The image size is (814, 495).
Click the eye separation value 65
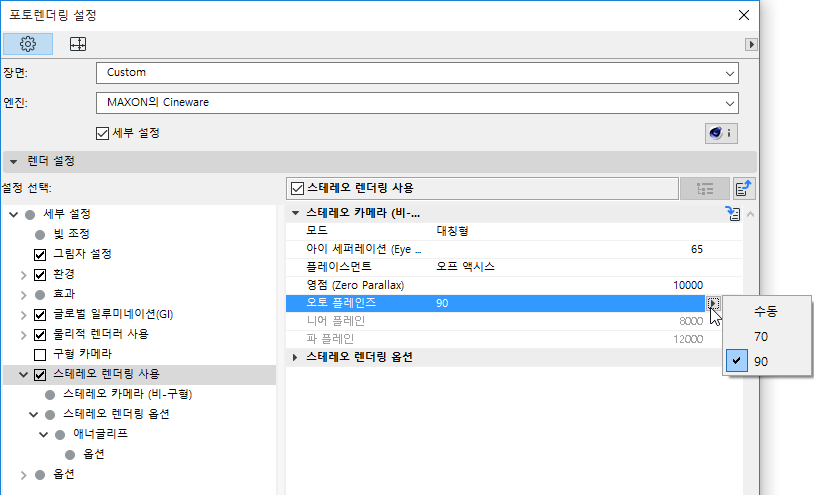(x=697, y=250)
